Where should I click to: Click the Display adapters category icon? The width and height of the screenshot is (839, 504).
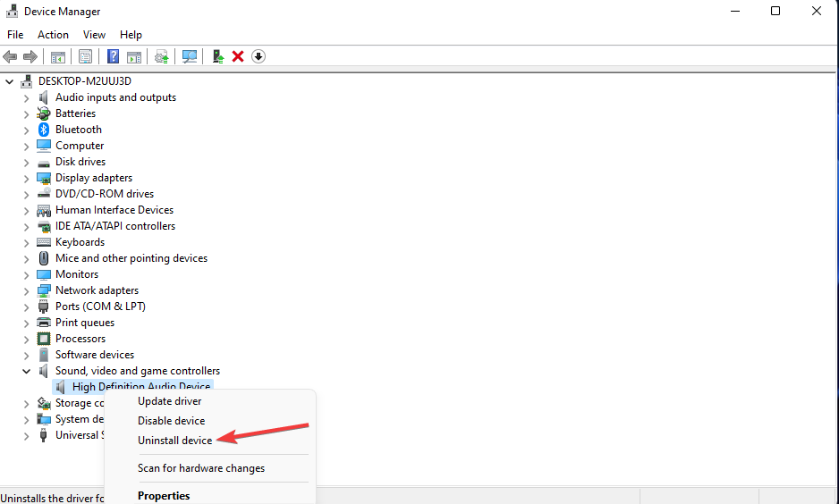(43, 178)
